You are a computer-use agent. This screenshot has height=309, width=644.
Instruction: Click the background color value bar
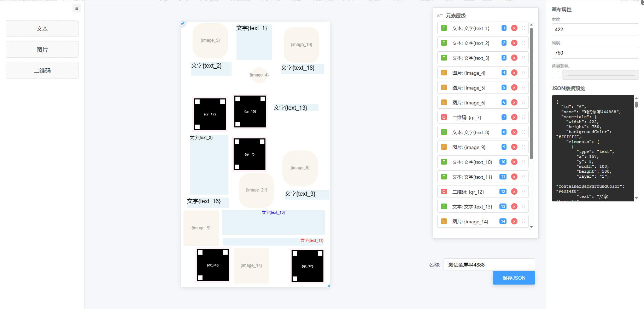(x=601, y=75)
